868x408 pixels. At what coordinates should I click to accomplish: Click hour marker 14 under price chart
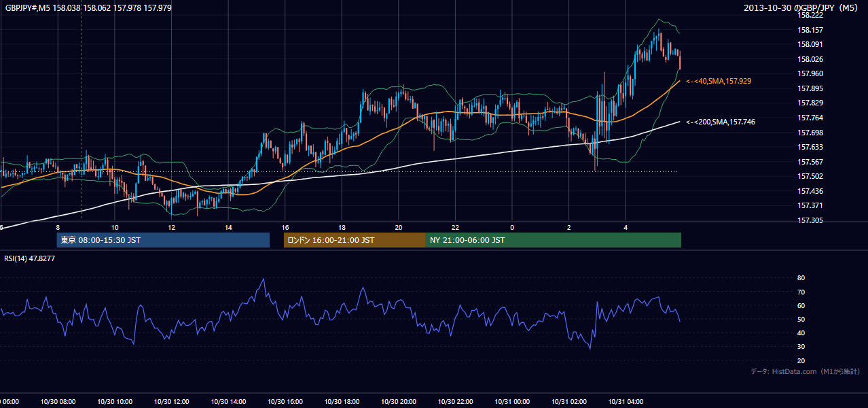click(228, 227)
